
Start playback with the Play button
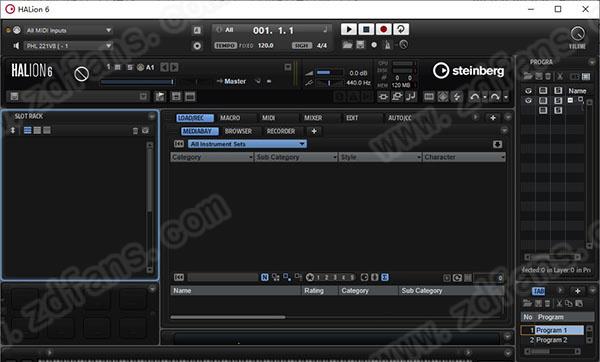pos(349,29)
